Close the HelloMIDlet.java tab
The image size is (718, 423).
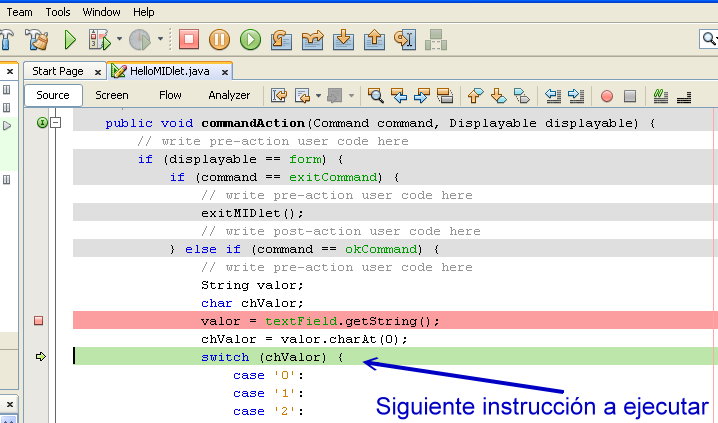pyautogui.click(x=225, y=72)
